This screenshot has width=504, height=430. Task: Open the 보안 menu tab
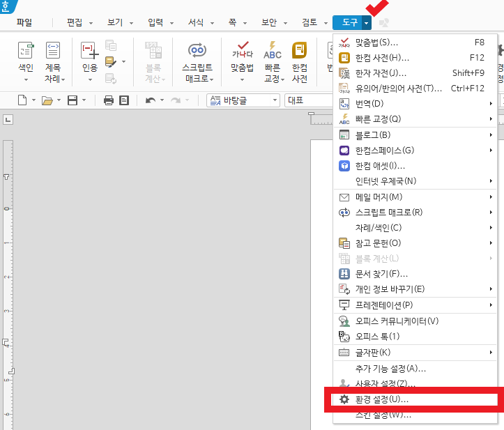(x=269, y=22)
